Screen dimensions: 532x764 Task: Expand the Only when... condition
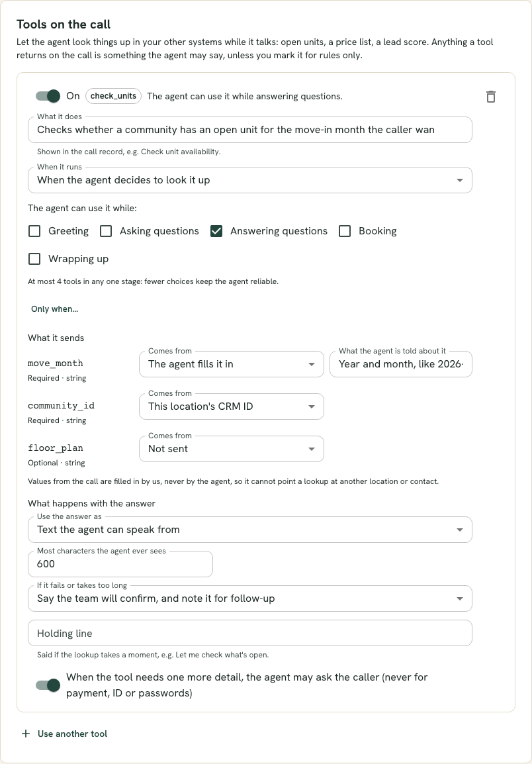pos(54,309)
